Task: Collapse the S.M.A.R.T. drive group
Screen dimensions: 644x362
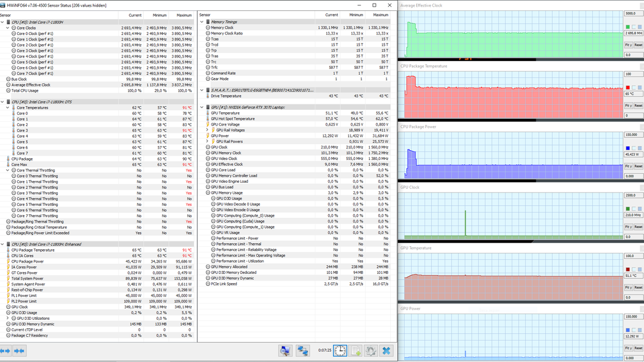Action: (x=202, y=90)
